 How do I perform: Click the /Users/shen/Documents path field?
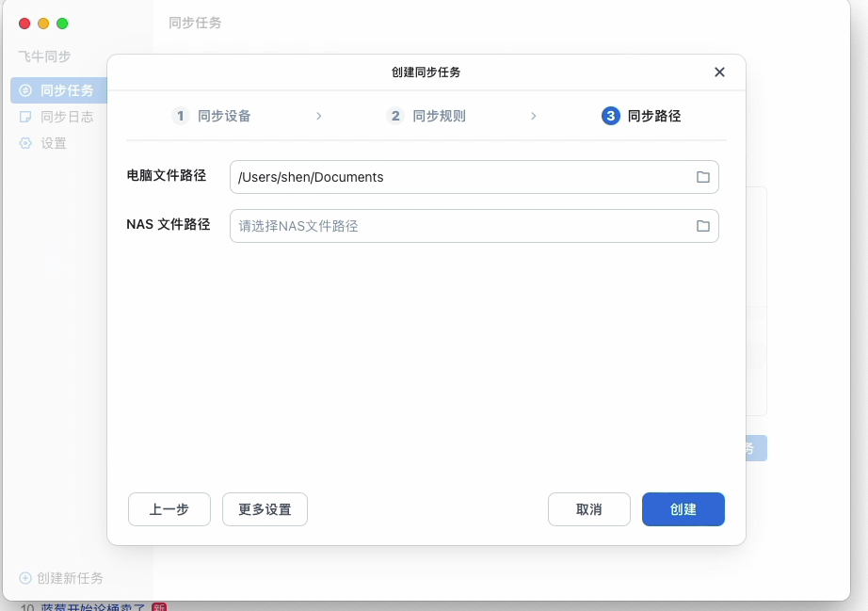coord(424,176)
